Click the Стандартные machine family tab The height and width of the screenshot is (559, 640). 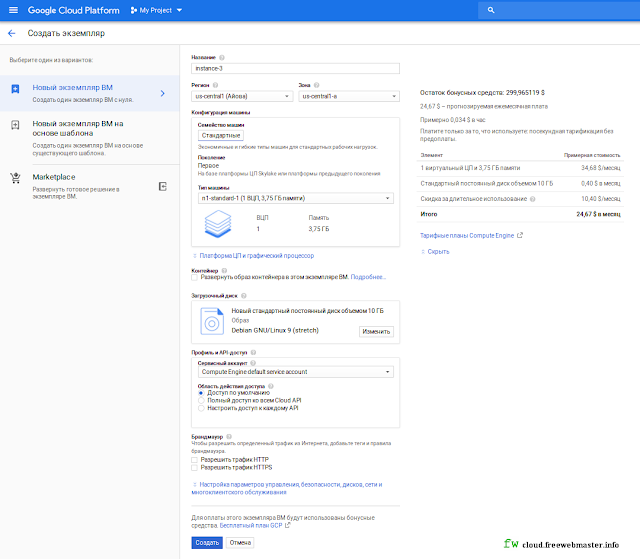point(221,135)
